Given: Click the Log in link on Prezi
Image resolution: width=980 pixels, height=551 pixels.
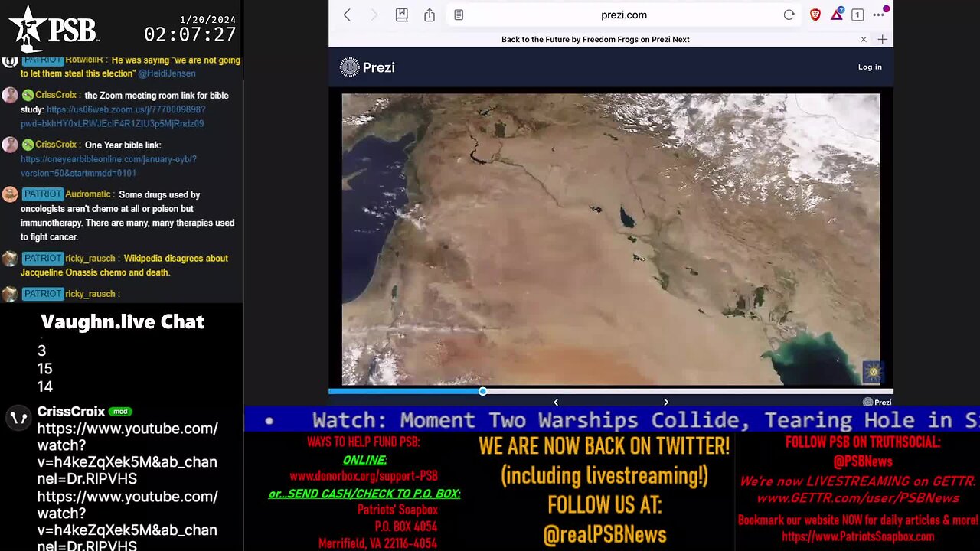Looking at the screenshot, I should [x=870, y=67].
